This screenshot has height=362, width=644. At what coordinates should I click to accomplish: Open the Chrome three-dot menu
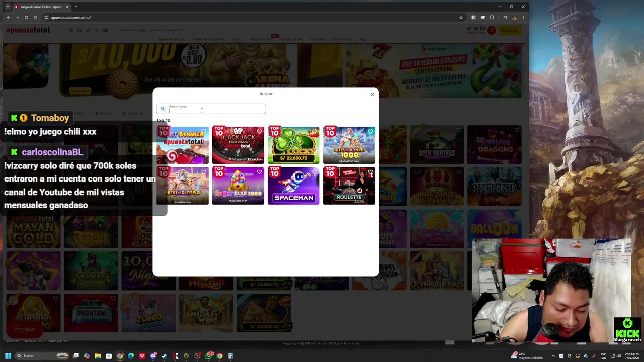click(x=523, y=17)
